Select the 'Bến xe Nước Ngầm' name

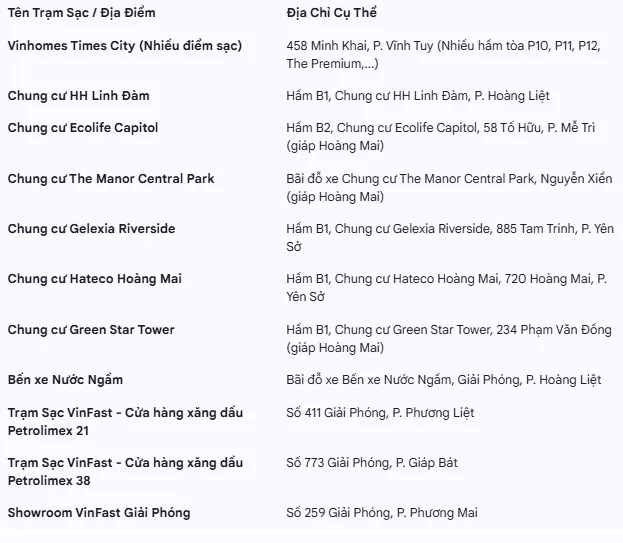(x=65, y=380)
